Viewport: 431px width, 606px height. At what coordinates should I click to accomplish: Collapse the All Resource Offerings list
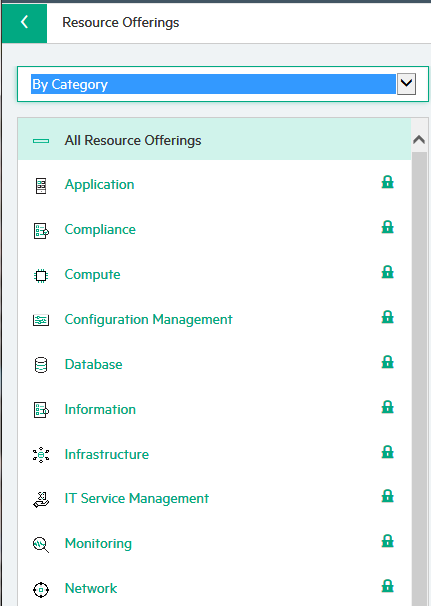tap(41, 141)
